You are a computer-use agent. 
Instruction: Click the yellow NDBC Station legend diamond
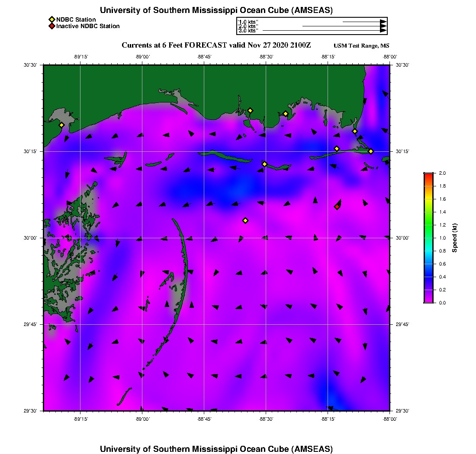52,19
